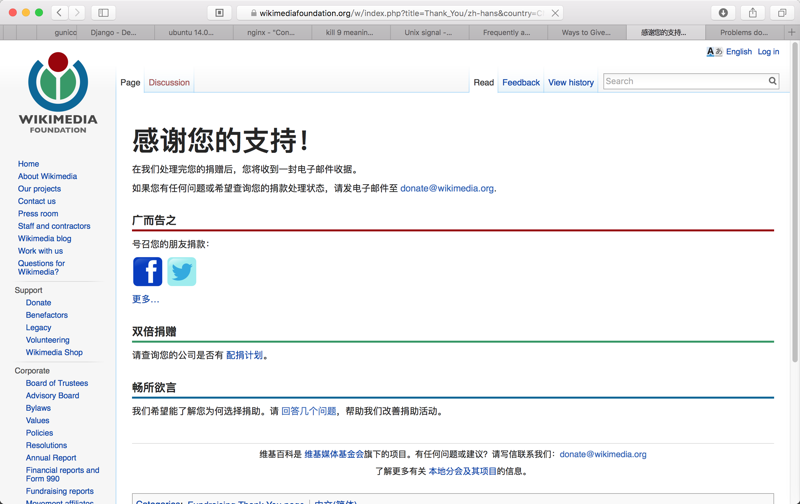Click donate@wikimedia.org link in top paragraph
This screenshot has width=800, height=504.
click(447, 188)
